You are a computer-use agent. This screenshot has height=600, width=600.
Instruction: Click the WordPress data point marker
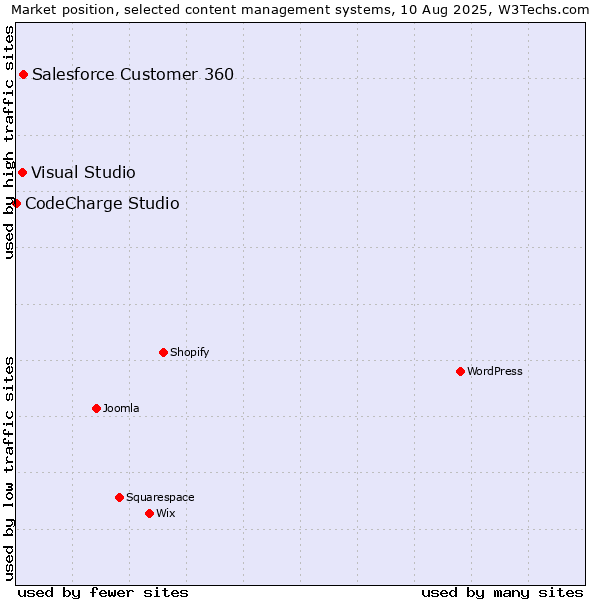460,372
